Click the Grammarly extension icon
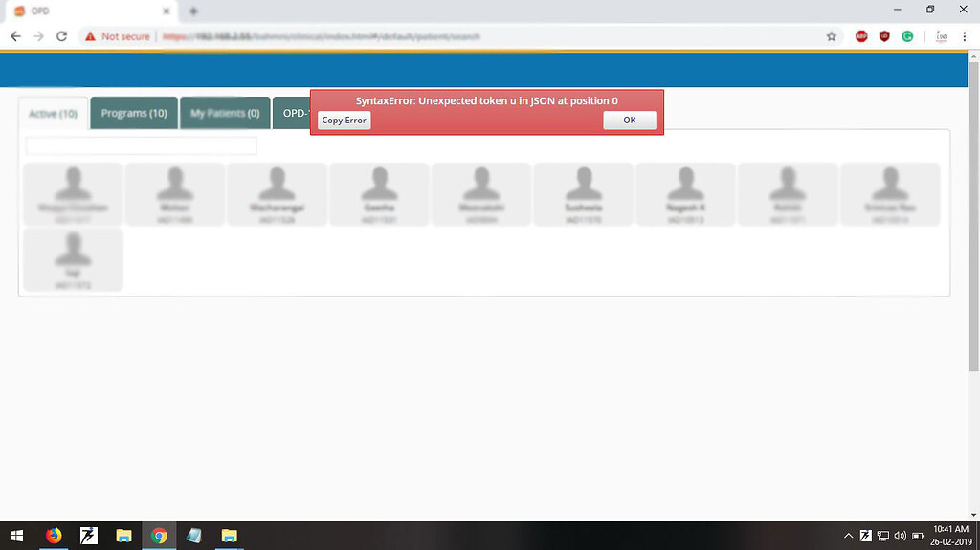 (x=907, y=36)
